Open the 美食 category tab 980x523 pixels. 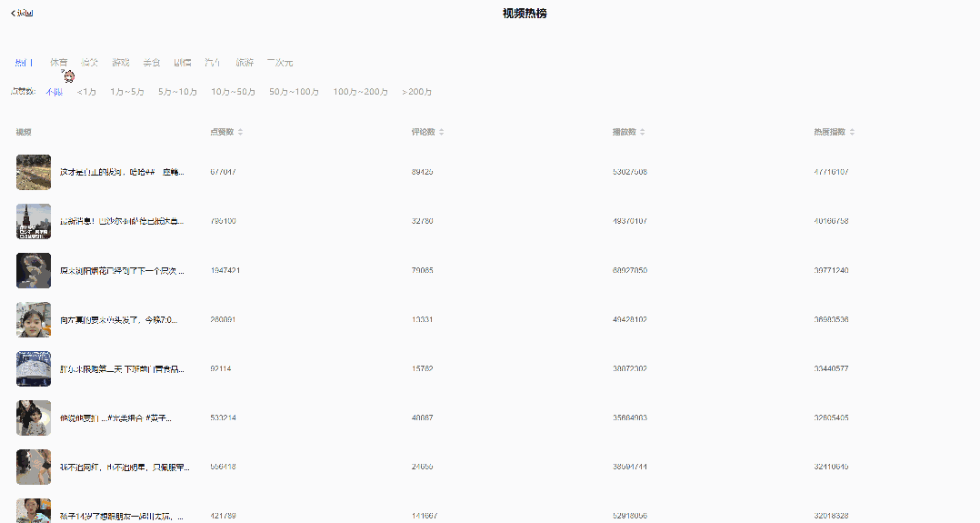(152, 63)
